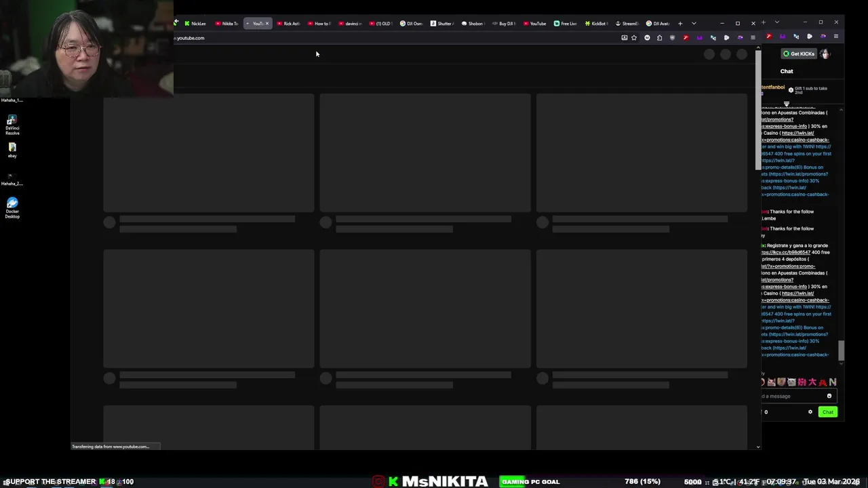Click the Gift 1 sub leaderboard entry
Viewport: 868px width, 488px height.
[x=808, y=89]
